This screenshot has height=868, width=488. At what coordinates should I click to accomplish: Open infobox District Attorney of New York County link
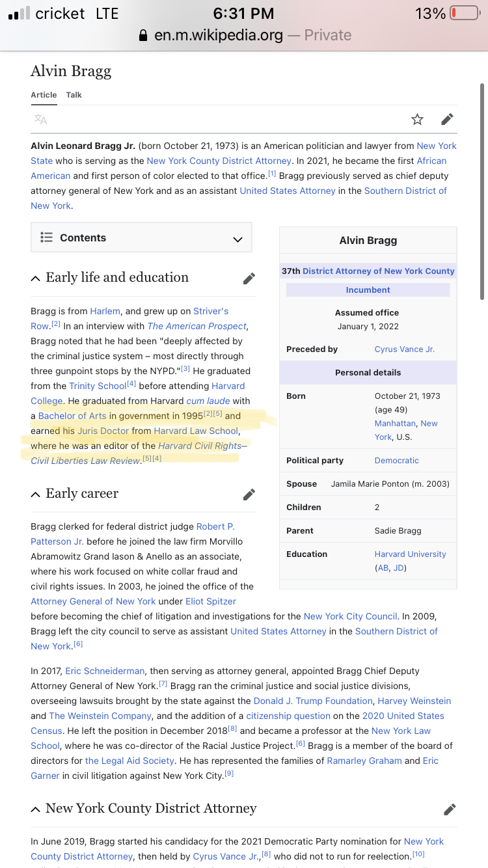[379, 271]
